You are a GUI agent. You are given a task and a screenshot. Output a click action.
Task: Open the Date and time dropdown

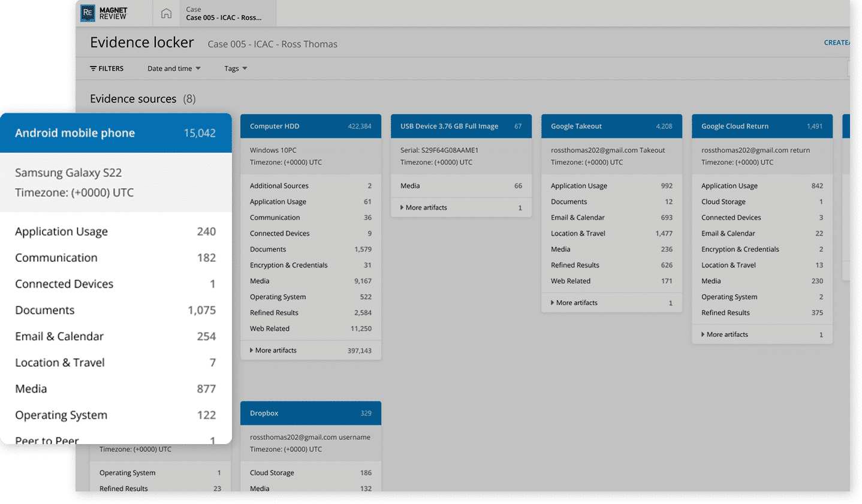point(174,68)
